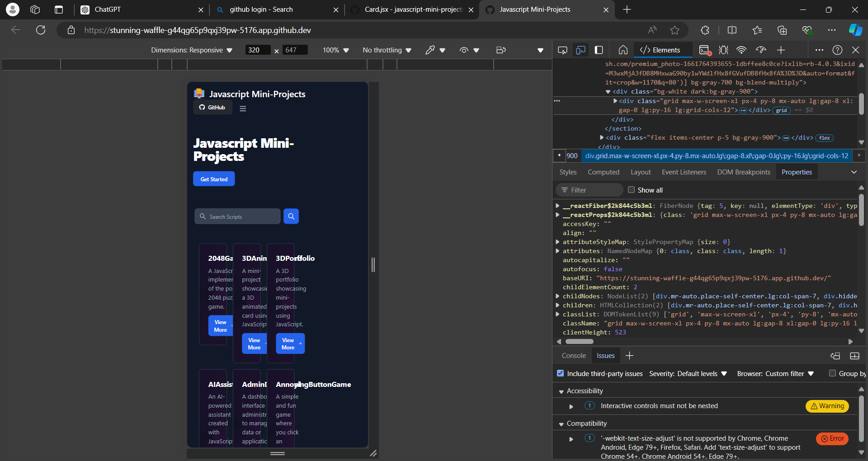Open the browser profile avatar
This screenshot has height=461, width=868.
pos(13,9)
